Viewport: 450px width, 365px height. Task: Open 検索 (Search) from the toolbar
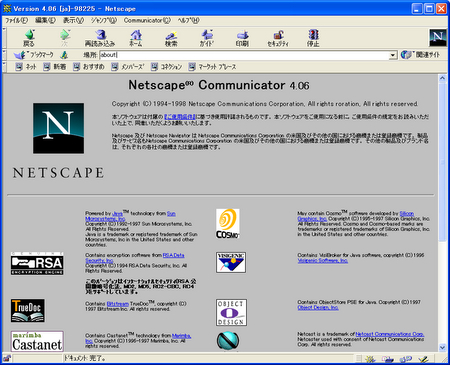[x=171, y=38]
